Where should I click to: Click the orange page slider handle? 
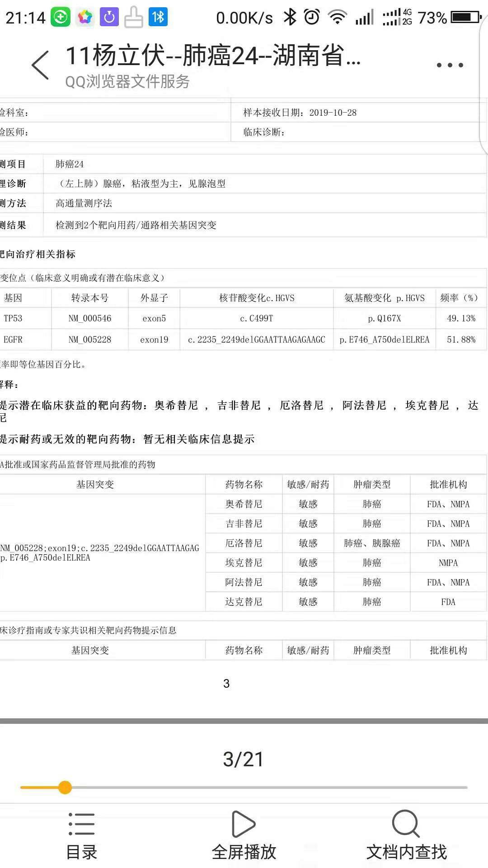tap(65, 788)
